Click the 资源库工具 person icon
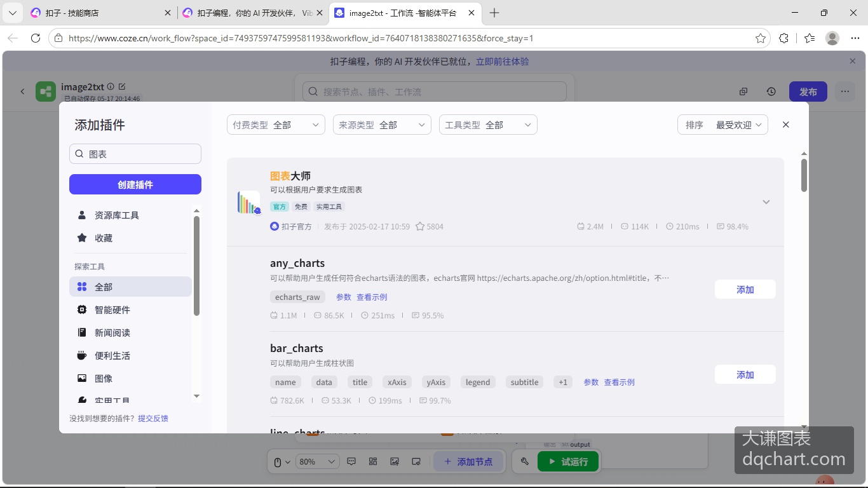Viewport: 868px width, 488px height. point(82,215)
